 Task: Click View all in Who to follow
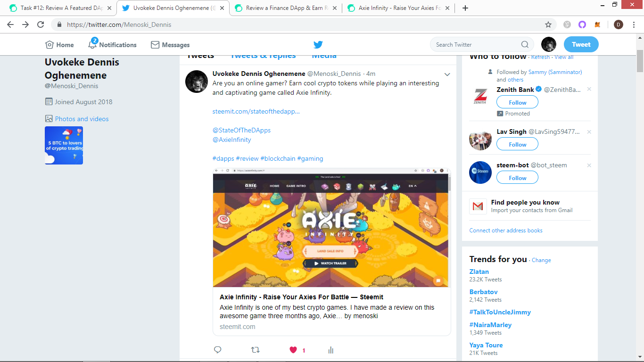[564, 57]
